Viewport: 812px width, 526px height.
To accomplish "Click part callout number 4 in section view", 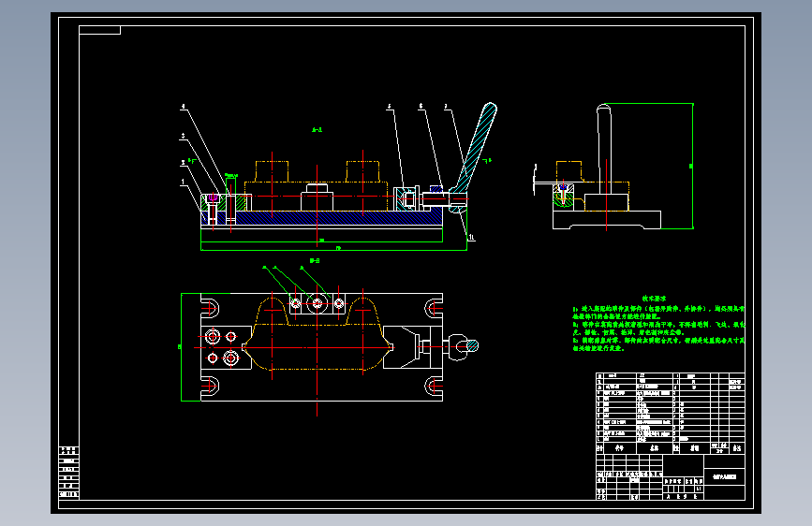I will (x=183, y=107).
